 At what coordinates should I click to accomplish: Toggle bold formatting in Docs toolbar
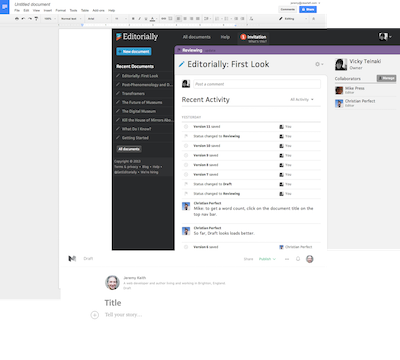[x=133, y=19]
